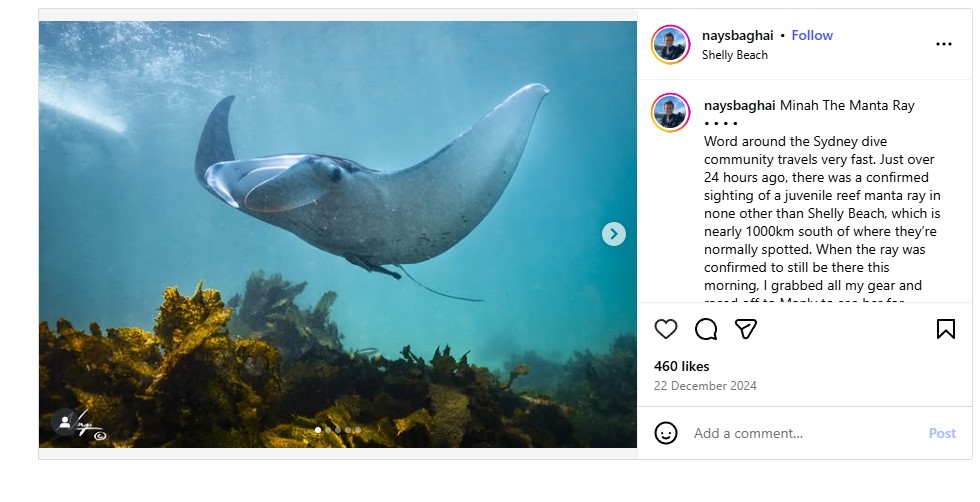
Task: Follow the naysbaghai account
Action: pos(812,35)
